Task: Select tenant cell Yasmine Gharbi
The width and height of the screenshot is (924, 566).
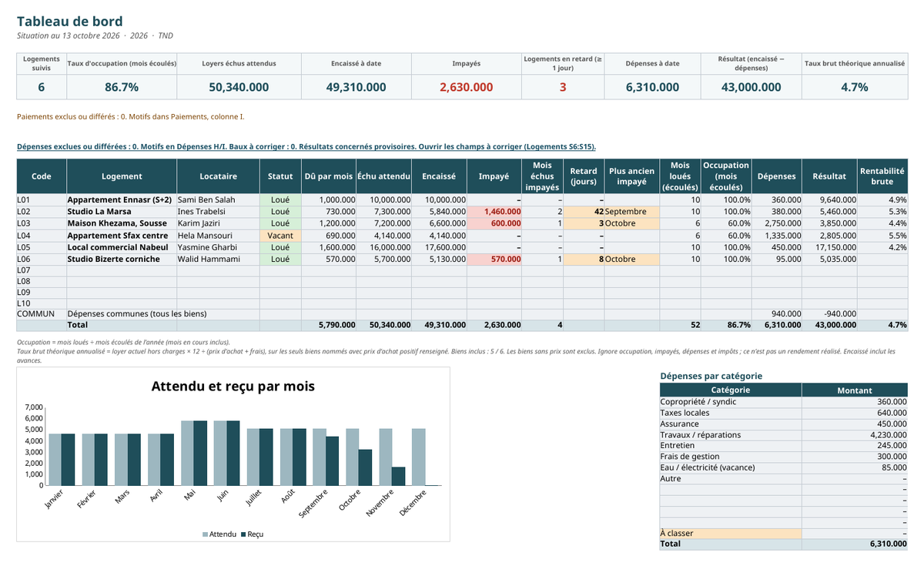Action: pos(218,247)
